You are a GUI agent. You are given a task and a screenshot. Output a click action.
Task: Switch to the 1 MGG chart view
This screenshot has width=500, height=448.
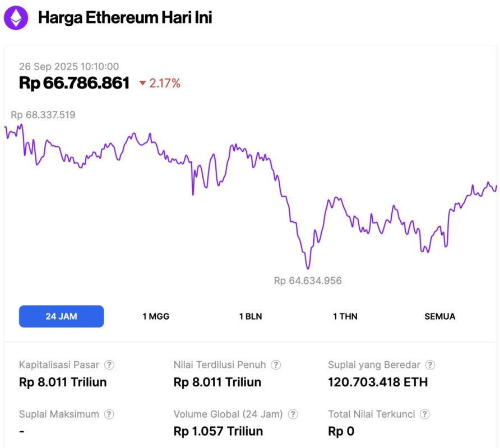pyautogui.click(x=155, y=316)
